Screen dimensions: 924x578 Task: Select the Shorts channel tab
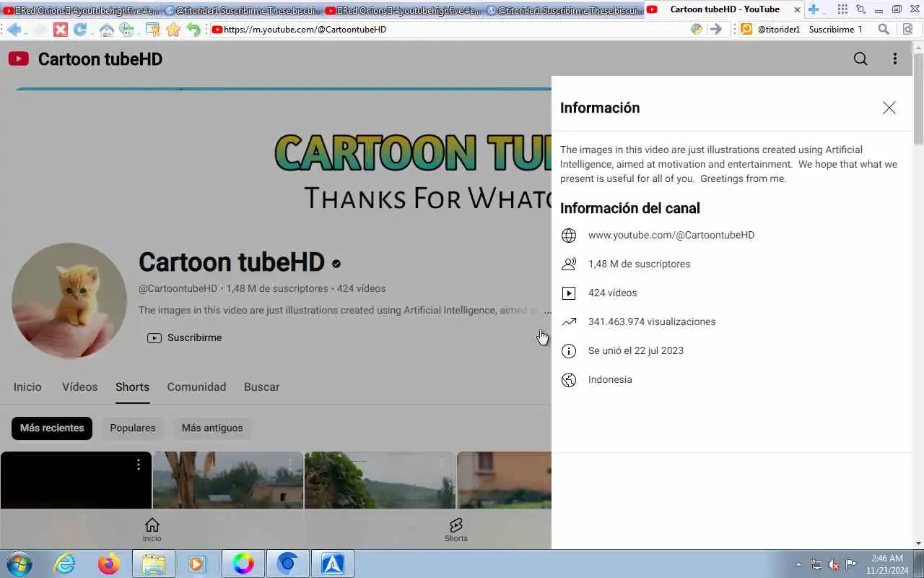132,387
